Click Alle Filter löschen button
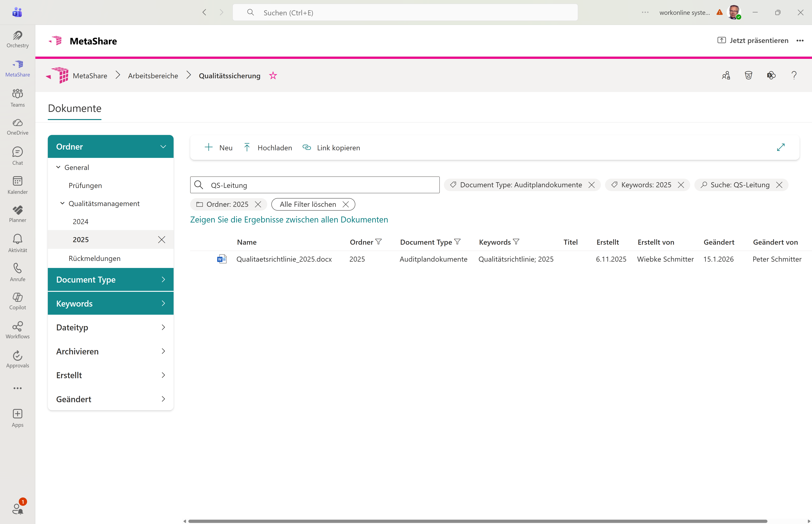This screenshot has height=524, width=812. tap(313, 204)
